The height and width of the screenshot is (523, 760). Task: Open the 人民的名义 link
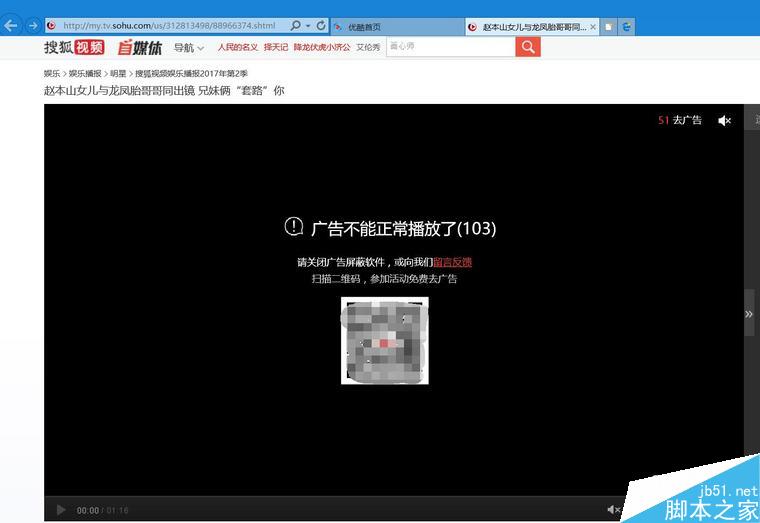(x=238, y=47)
